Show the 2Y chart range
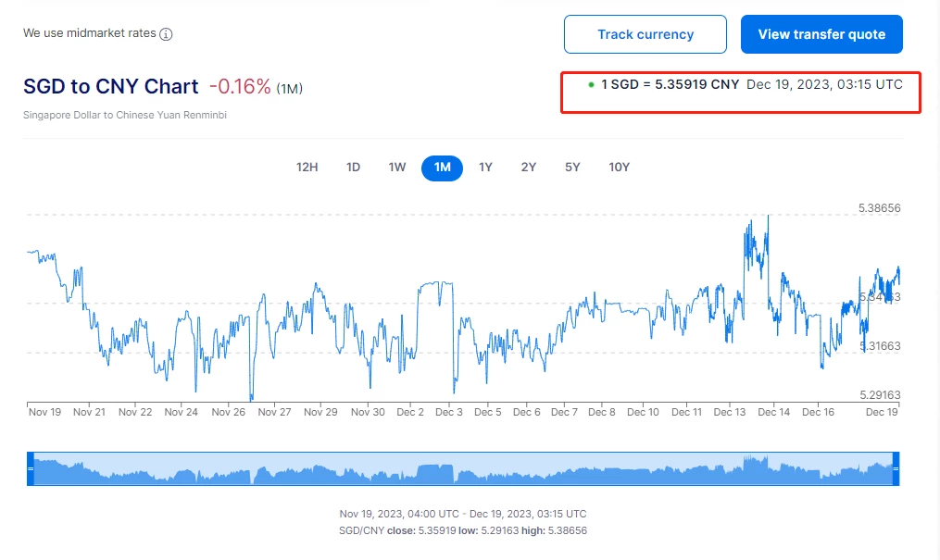The image size is (940, 560). pos(529,168)
